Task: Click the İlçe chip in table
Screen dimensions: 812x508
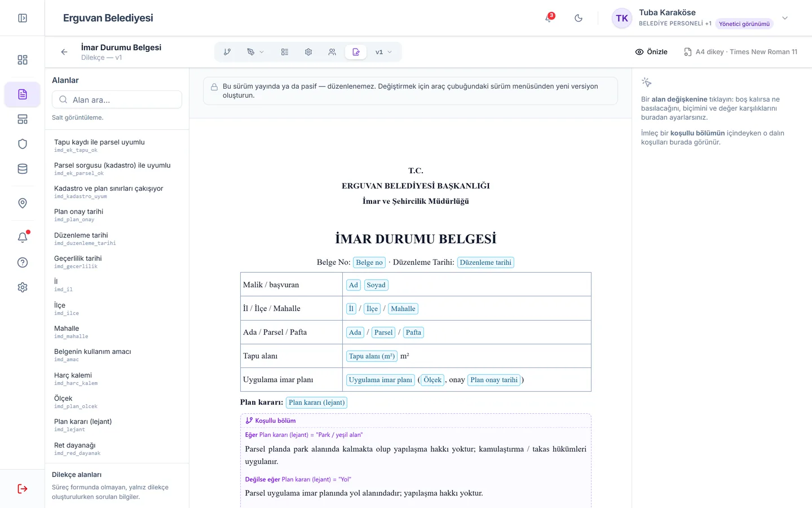Action: pyautogui.click(x=372, y=309)
